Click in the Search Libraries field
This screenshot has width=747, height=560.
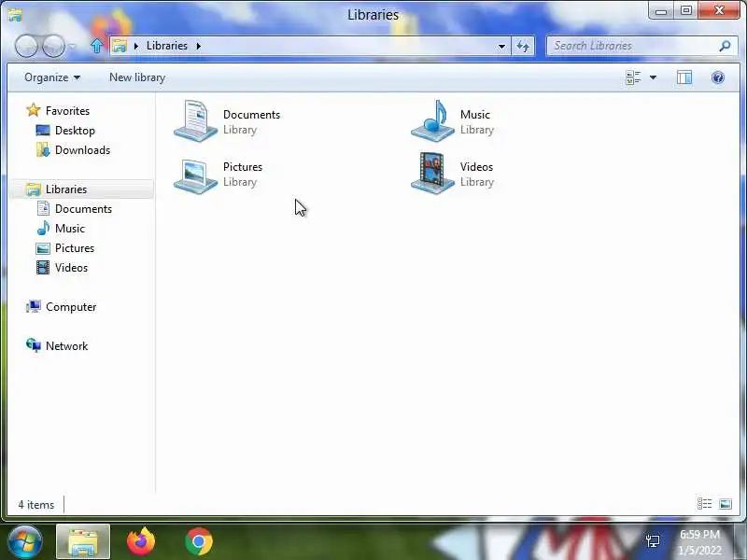pos(641,46)
